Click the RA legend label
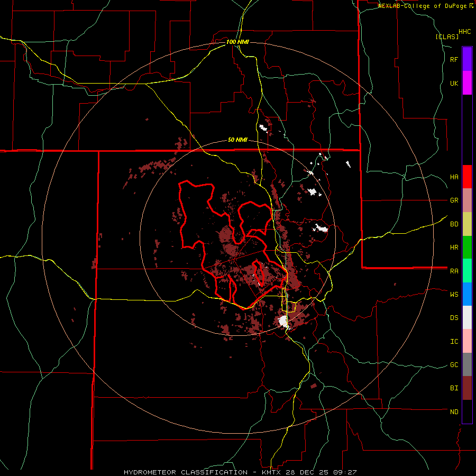Screen dimensions: 476x476 (x=454, y=271)
